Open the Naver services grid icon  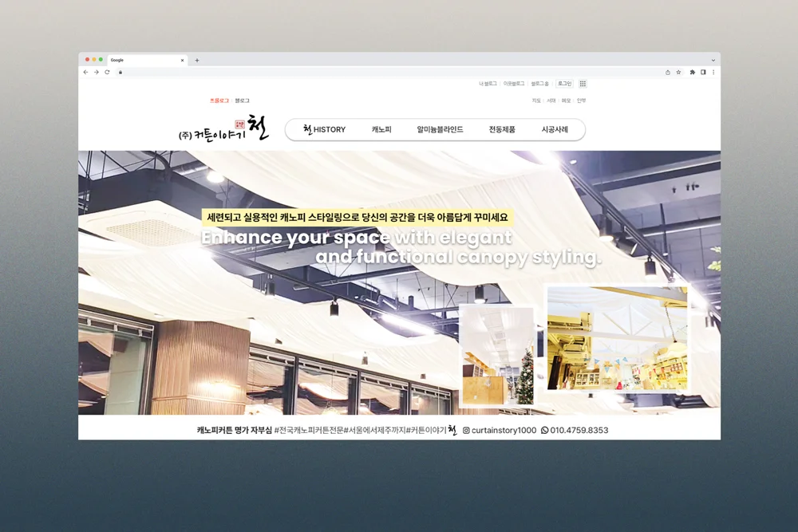[583, 84]
